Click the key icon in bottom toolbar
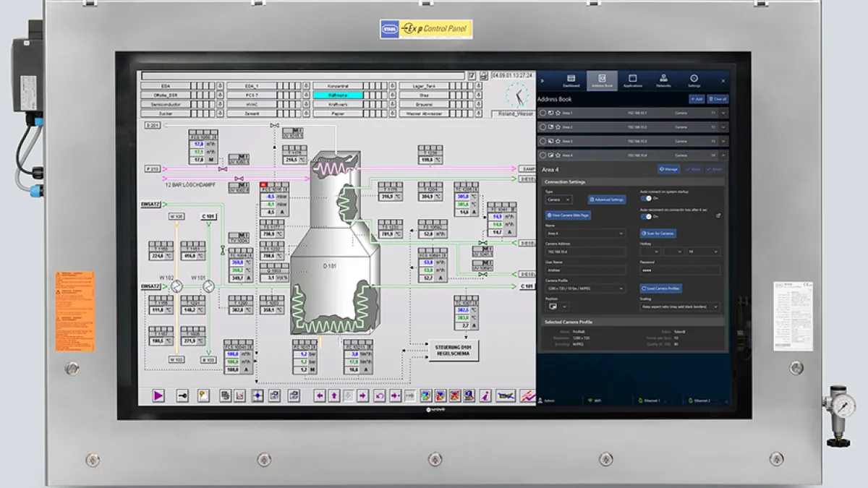Screen dimensions: 868x488 183,395
